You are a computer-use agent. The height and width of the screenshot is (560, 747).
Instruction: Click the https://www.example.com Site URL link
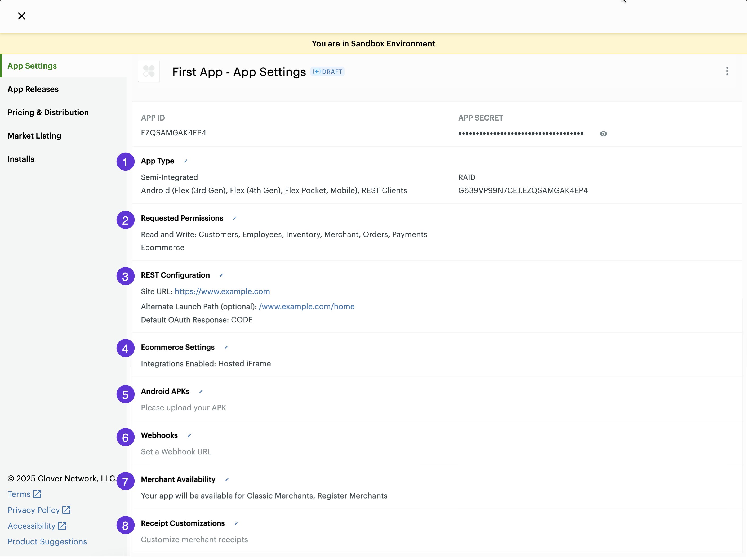coord(222,291)
